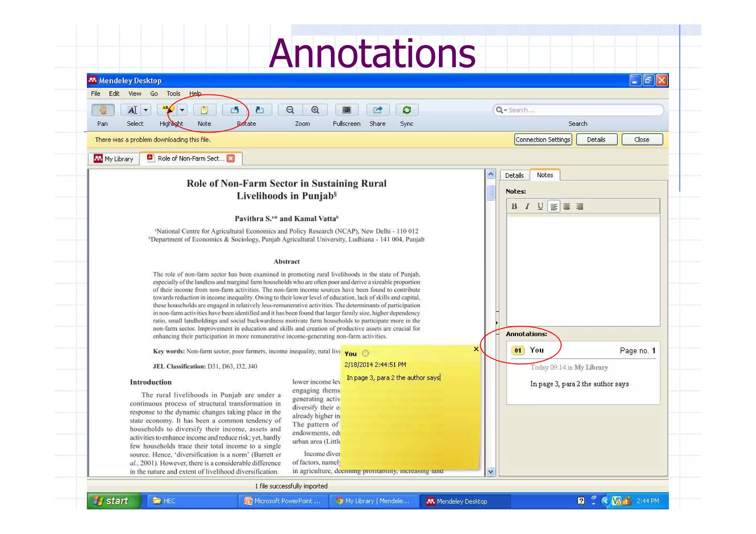Open the Tools menu
The image size is (756, 534).
pos(173,94)
